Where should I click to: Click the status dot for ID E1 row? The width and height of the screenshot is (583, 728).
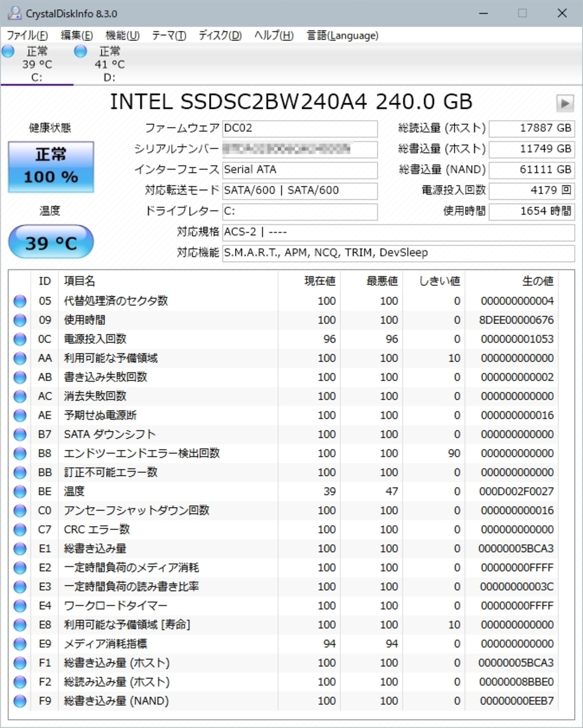20,548
